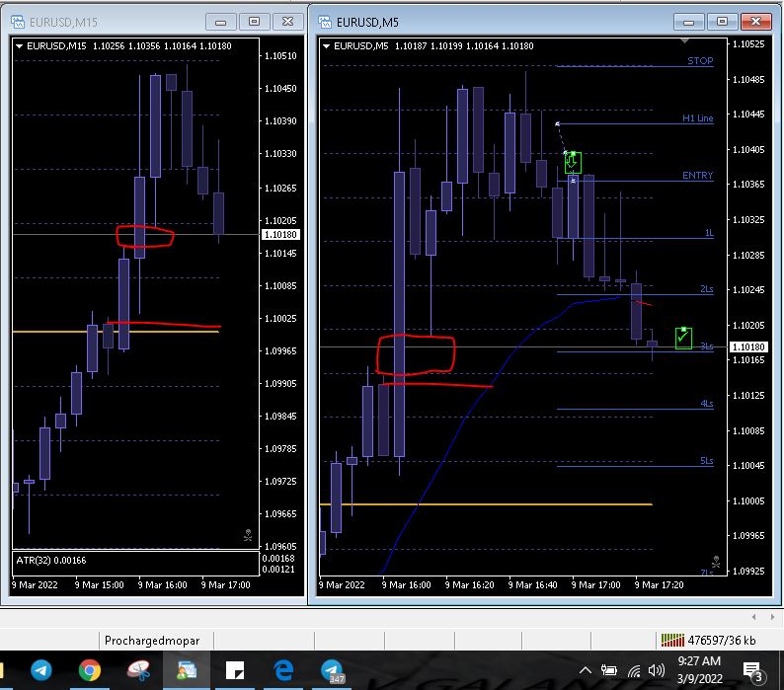This screenshot has height=690, width=784.
Task: Click the Prochargedmopar status bar profile
Action: pos(152,641)
